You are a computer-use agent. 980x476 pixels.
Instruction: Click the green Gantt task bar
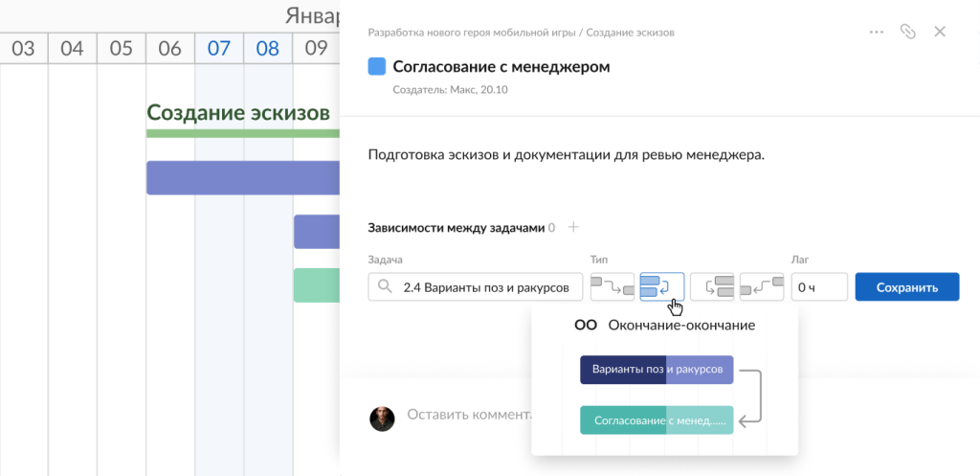[x=317, y=285]
